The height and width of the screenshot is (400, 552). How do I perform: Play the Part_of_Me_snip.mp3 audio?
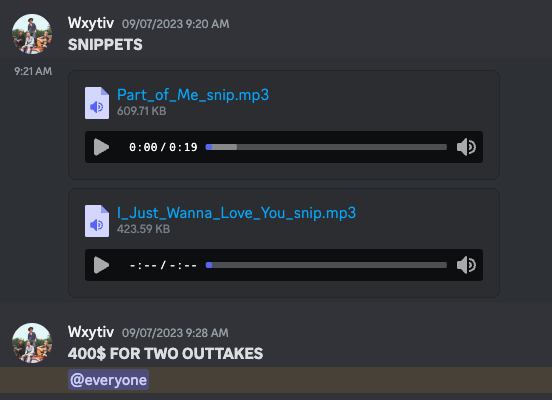pyautogui.click(x=101, y=147)
